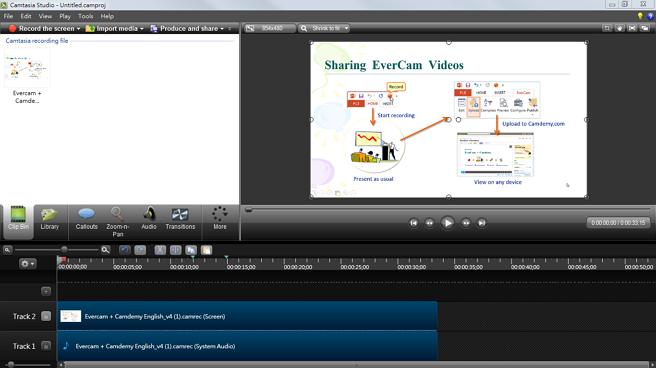Click the playhead marker at 00:00:00;00
This screenshot has height=368, width=656.
[61, 261]
